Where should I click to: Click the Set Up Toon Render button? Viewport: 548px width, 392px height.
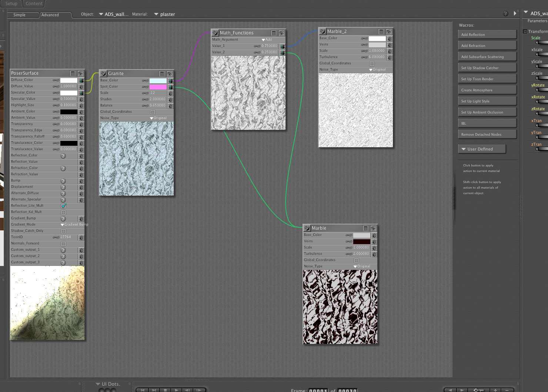487,79
